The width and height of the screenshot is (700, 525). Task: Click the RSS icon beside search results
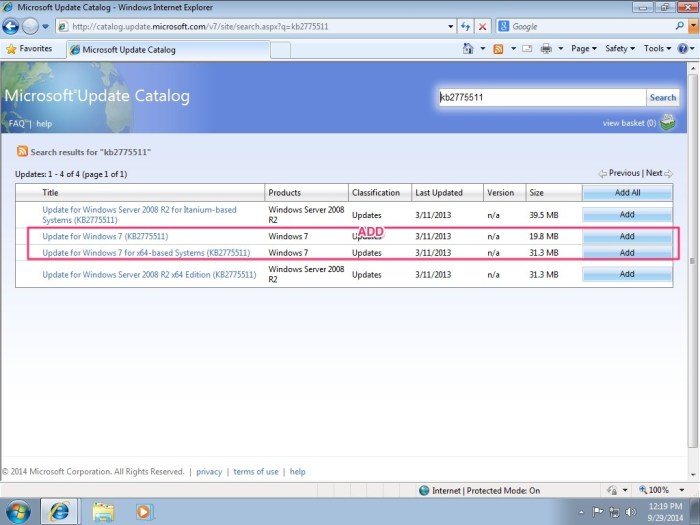[x=22, y=151]
